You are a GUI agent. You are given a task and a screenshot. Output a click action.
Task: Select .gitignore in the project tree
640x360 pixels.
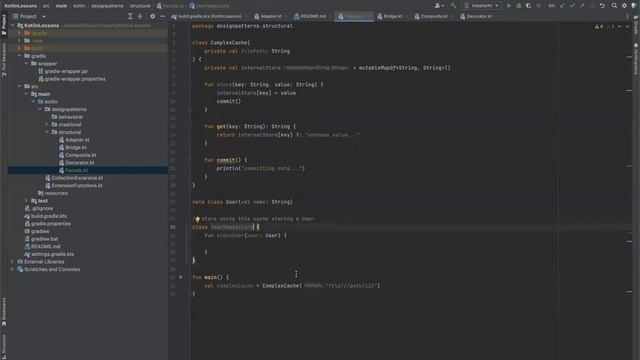42,208
